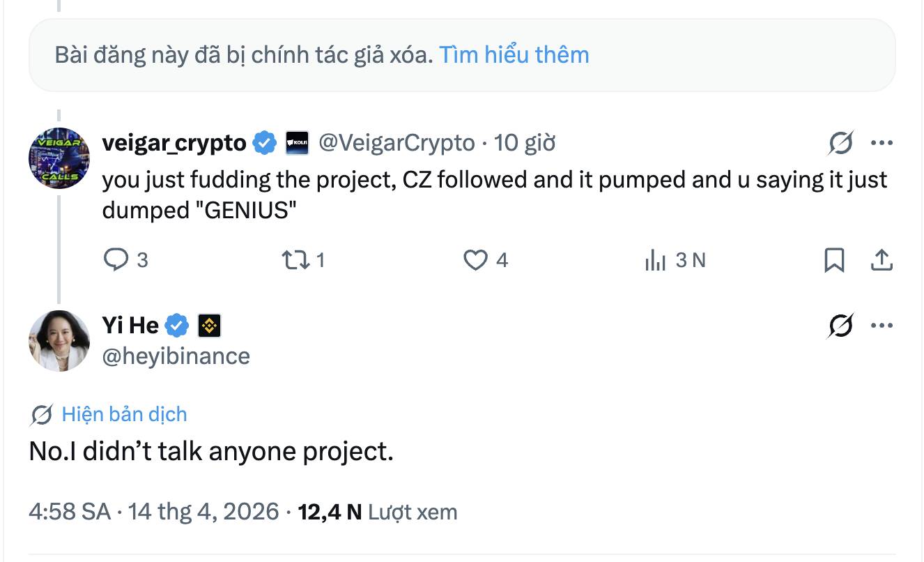
Task: Click veigar_crypto's blue verification badge
Action: 263,142
